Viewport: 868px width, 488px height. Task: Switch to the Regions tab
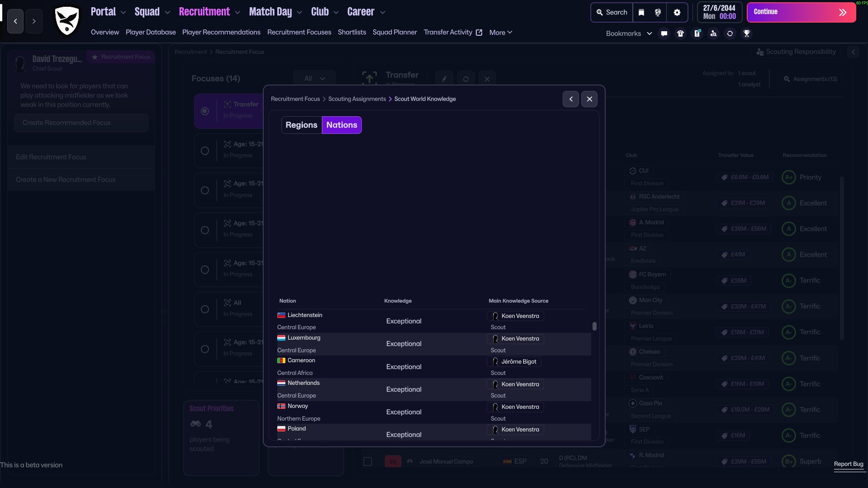[302, 125]
